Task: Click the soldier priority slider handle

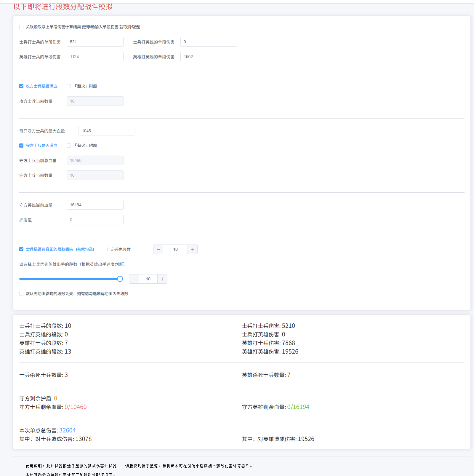Action: [x=120, y=279]
